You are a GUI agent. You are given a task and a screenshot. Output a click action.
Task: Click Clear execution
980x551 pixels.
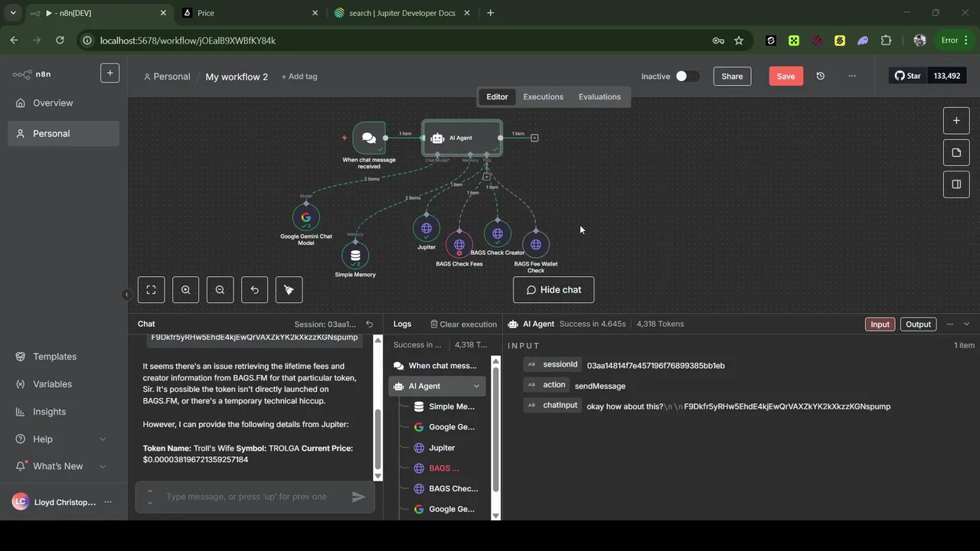coord(463,324)
